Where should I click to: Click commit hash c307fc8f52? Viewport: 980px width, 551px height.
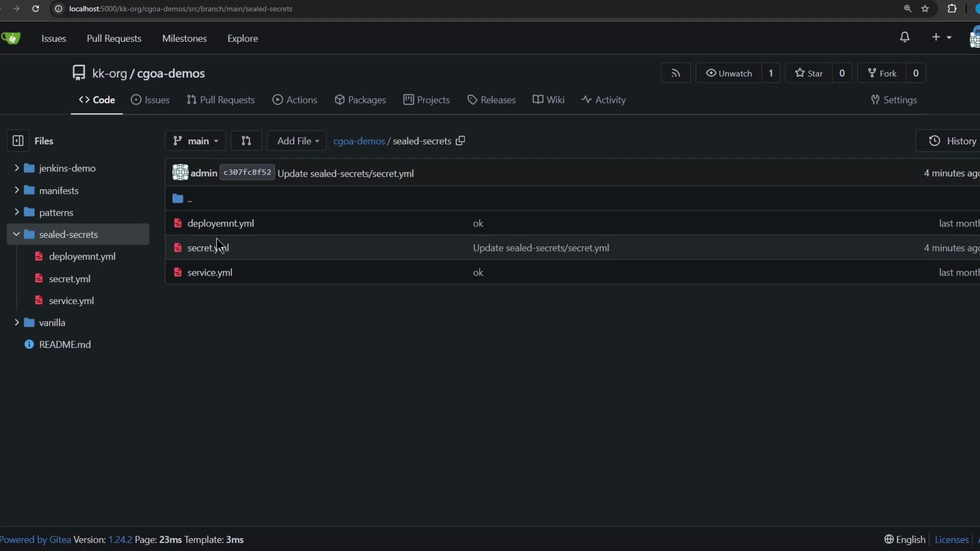247,172
